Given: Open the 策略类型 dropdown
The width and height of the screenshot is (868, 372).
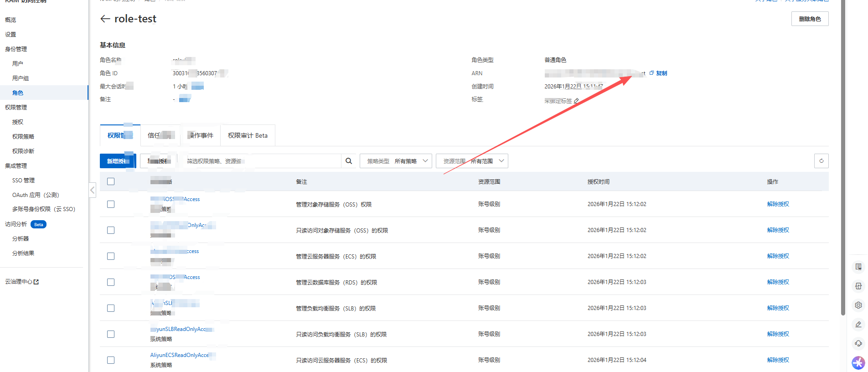Looking at the screenshot, I should point(396,161).
